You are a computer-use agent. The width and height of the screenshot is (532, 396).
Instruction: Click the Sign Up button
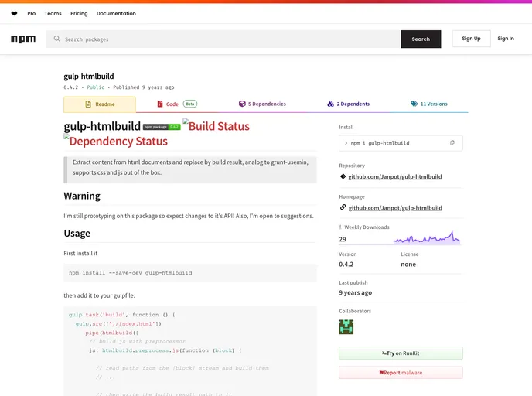coord(471,39)
